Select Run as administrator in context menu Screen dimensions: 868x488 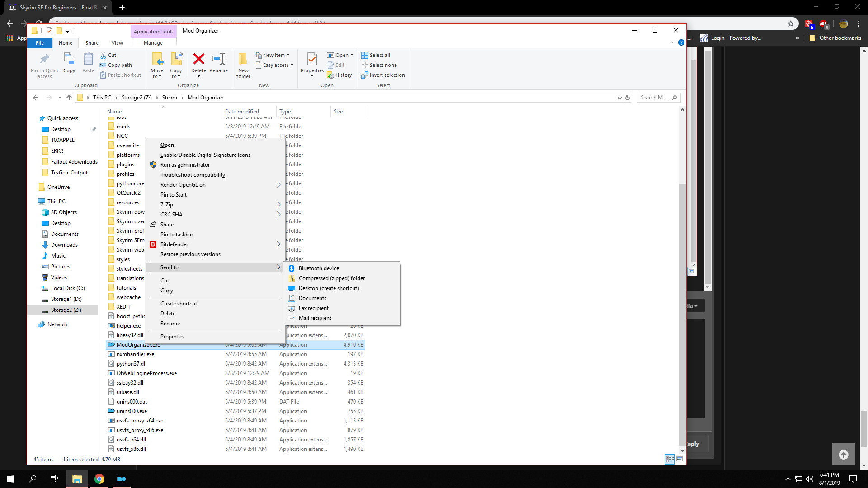[x=215, y=165]
